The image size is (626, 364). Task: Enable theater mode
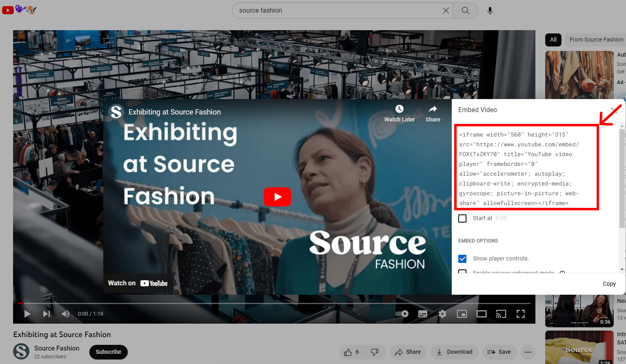point(482,314)
